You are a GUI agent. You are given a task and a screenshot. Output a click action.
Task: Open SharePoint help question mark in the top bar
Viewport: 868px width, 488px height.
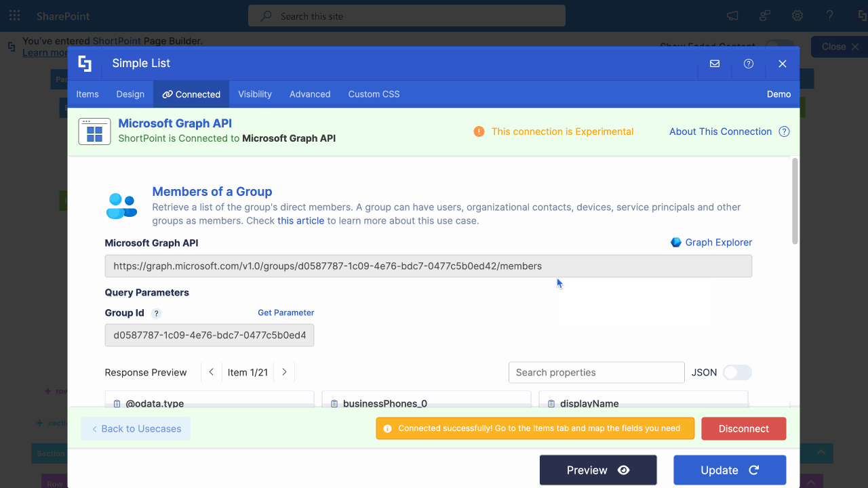pyautogui.click(x=830, y=16)
